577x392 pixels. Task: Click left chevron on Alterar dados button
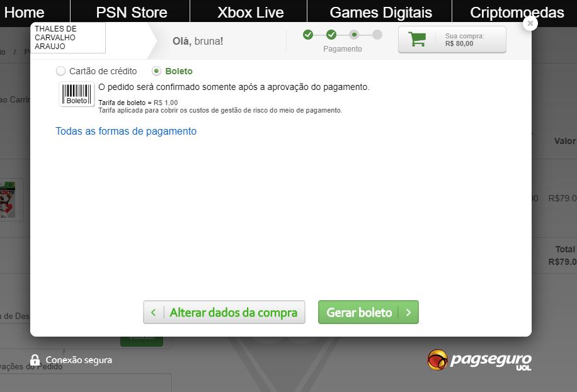coord(154,313)
